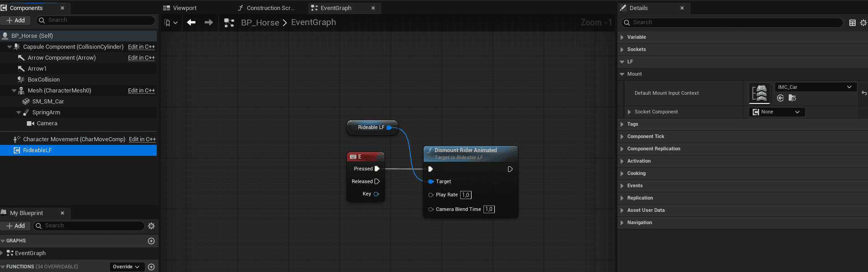Image resolution: width=868 pixels, height=272 pixels.
Task: Browse to IMC_Car in Content Browser
Action: pyautogui.click(x=792, y=98)
